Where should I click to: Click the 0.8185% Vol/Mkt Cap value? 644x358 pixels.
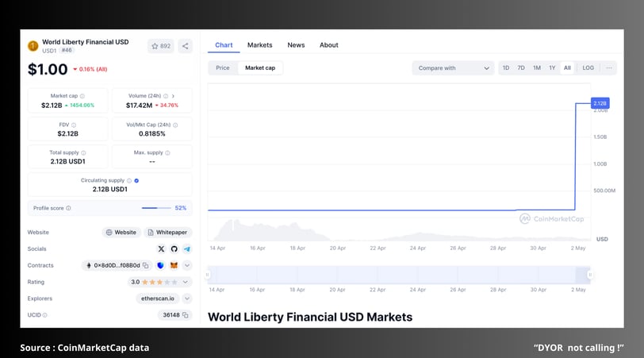coord(152,133)
